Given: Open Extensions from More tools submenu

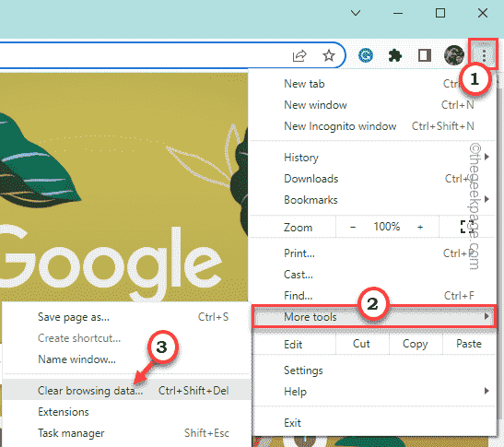Looking at the screenshot, I should [x=127, y=412].
